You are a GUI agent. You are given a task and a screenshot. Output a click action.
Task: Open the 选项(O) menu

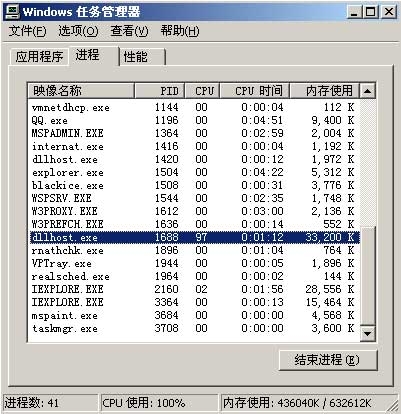point(78,31)
